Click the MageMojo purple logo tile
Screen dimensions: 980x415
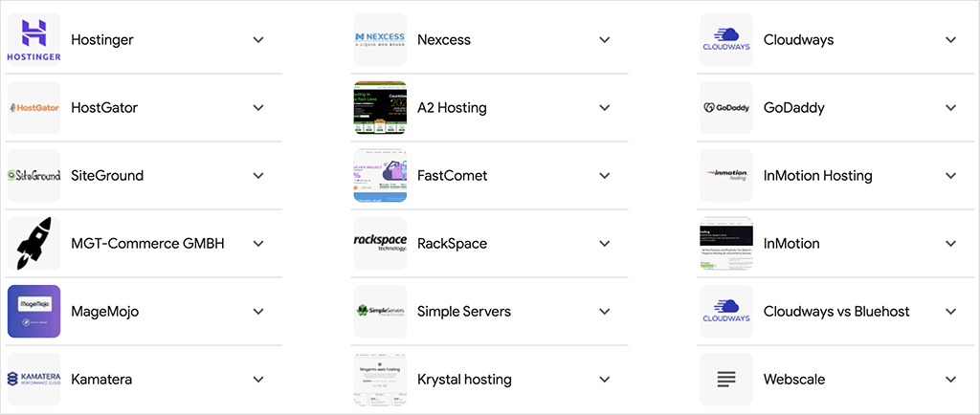click(x=33, y=312)
